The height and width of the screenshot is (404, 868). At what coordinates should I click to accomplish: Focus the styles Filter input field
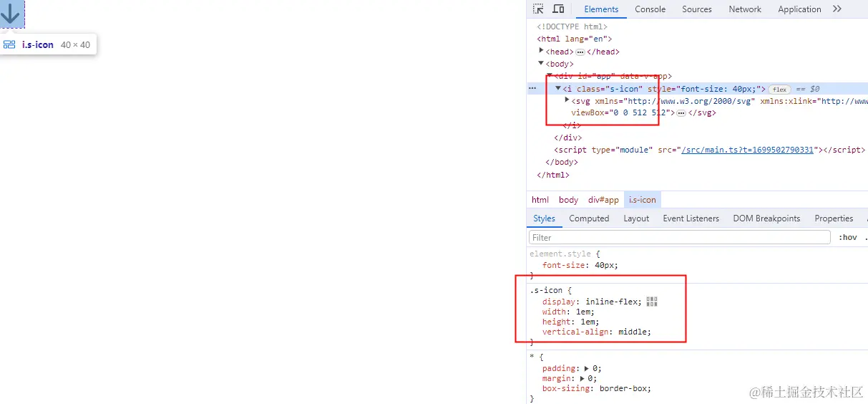(679, 237)
